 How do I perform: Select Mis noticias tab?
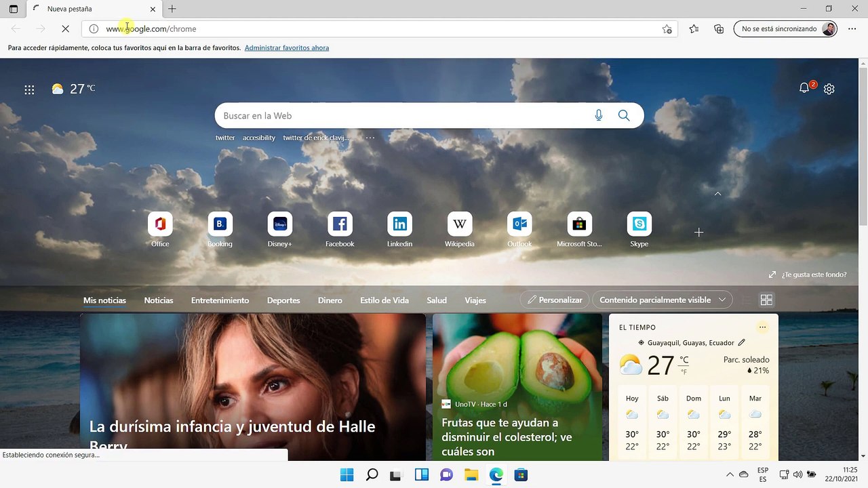[104, 300]
